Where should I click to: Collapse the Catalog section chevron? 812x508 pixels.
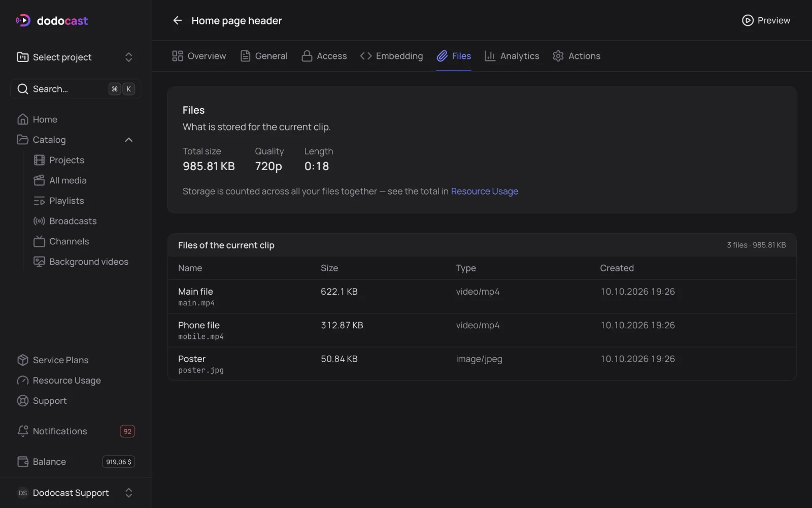[129, 140]
